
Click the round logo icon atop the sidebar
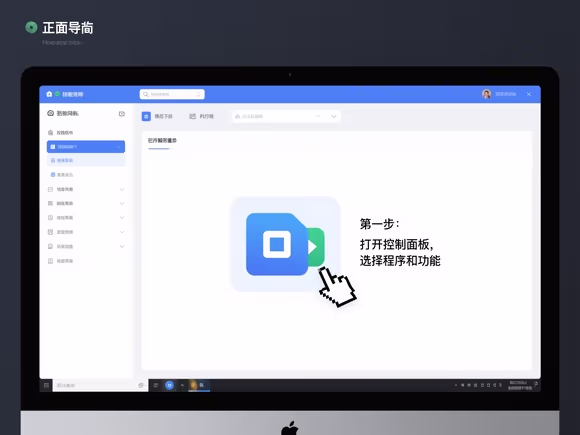(51, 113)
